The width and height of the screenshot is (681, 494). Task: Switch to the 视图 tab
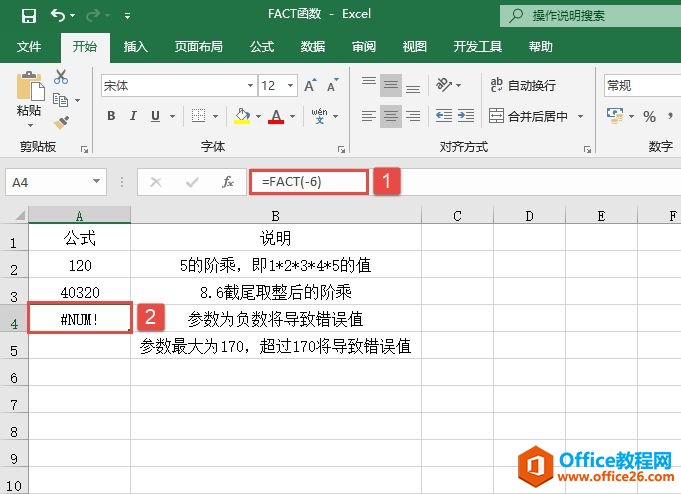point(414,46)
